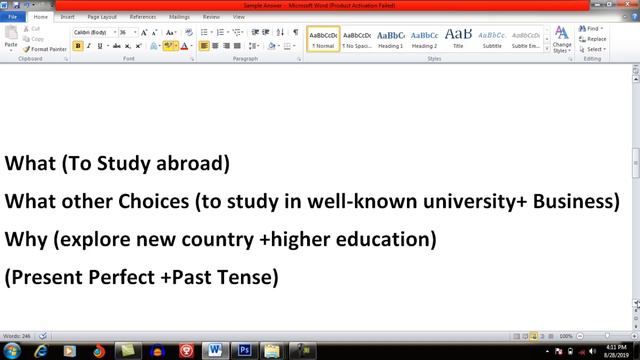Click the Sort icon
640x360 pixels.
coord(280,32)
